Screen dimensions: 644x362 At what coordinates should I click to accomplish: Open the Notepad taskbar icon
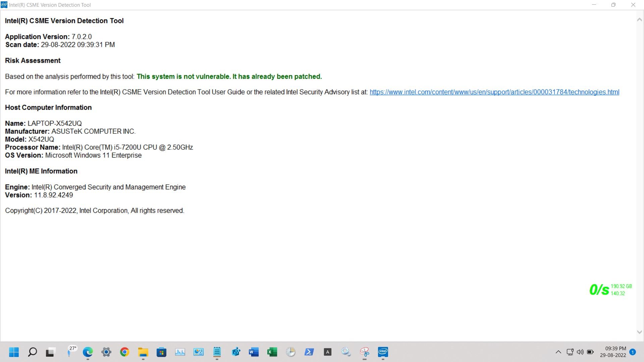(217, 352)
